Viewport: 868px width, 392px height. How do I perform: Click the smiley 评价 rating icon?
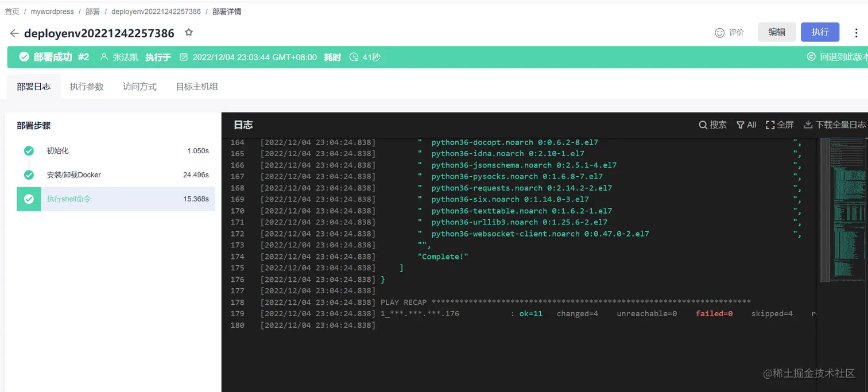pos(719,33)
